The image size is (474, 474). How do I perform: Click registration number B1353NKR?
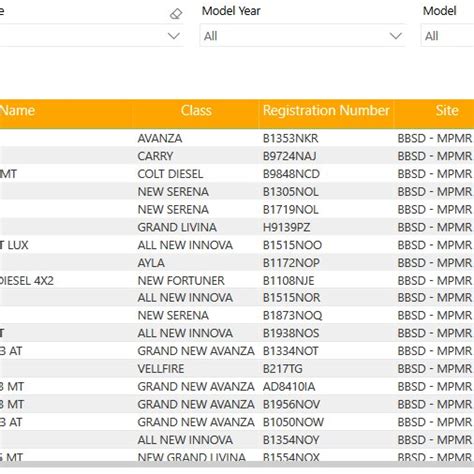pos(290,138)
